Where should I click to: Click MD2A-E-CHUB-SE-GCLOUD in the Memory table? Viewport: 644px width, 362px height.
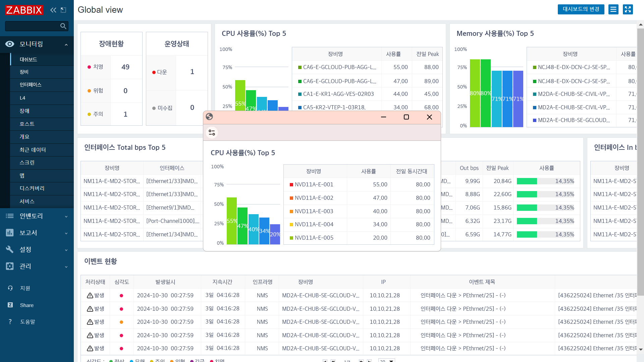[x=574, y=120]
